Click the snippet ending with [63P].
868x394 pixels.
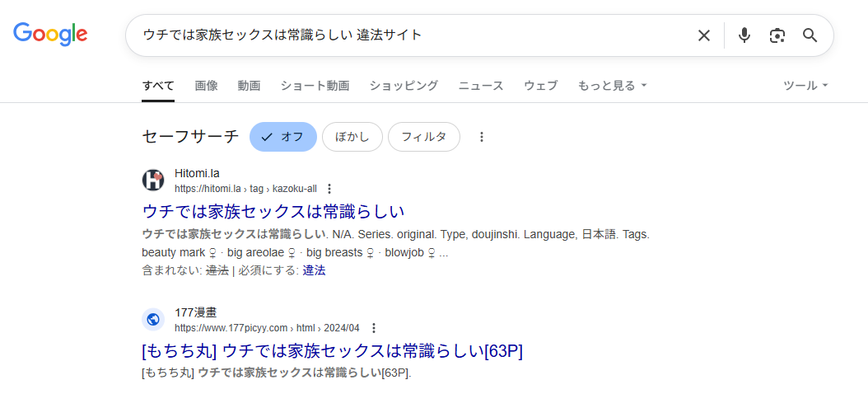[x=277, y=373]
